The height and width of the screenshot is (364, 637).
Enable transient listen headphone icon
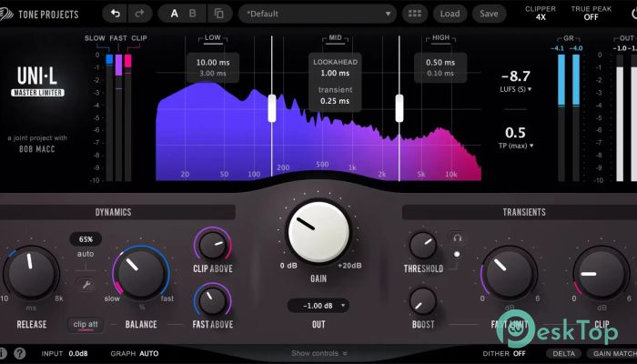click(x=457, y=238)
